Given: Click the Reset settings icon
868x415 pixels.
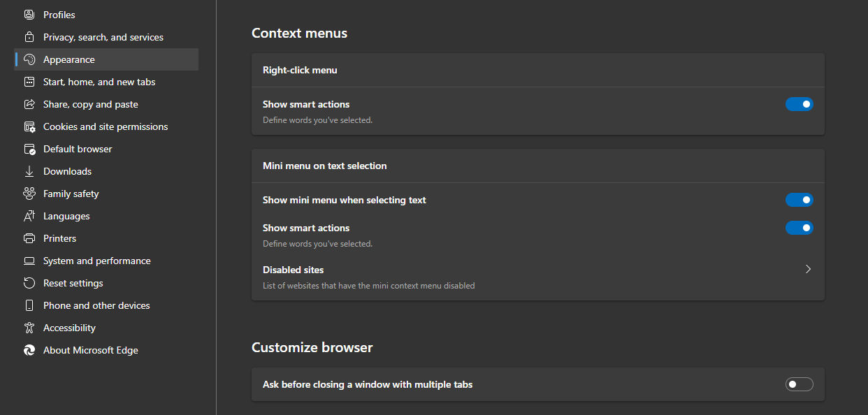Looking at the screenshot, I should [x=29, y=283].
